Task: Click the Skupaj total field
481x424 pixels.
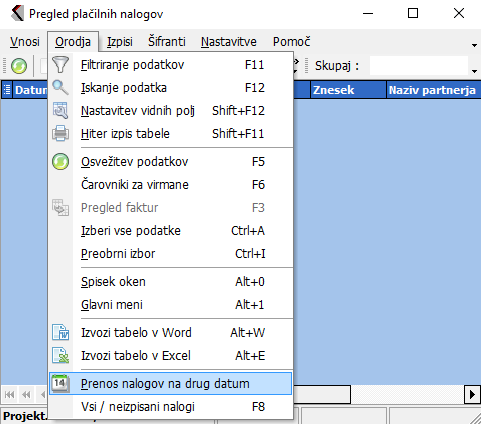Action: pos(419,66)
